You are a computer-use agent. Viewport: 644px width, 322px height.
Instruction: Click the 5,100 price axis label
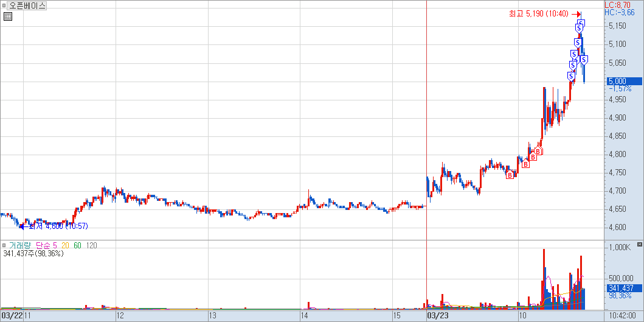(x=617, y=44)
